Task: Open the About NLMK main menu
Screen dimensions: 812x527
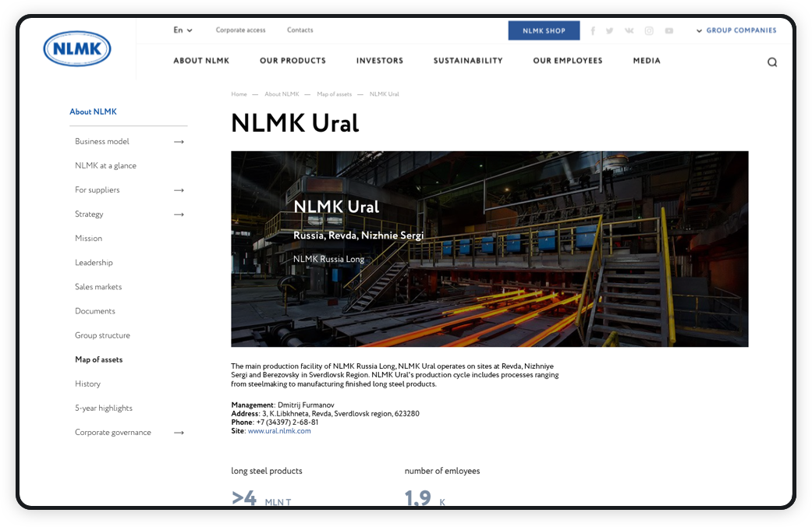Action: pyautogui.click(x=201, y=61)
